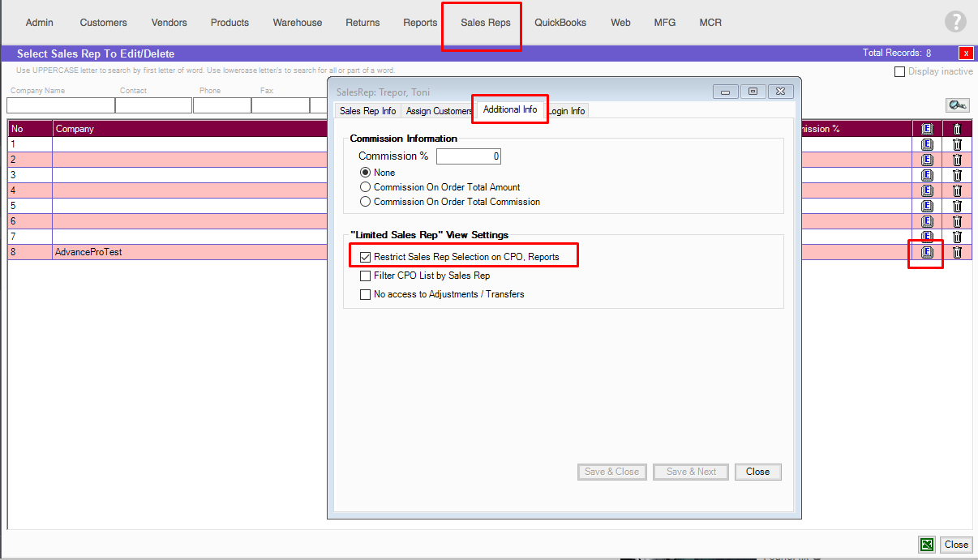Click the search key icon button
The image size is (978, 560).
(x=958, y=105)
